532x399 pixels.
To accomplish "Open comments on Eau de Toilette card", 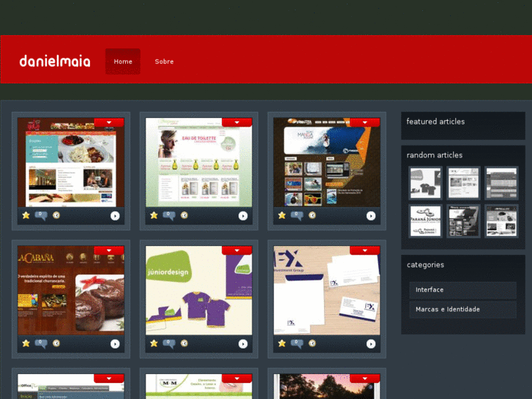I will 169,215.
